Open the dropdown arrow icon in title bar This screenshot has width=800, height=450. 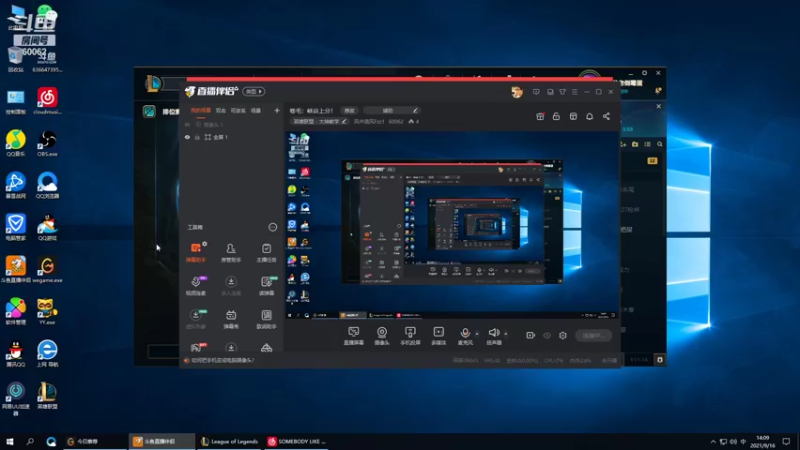(x=562, y=92)
